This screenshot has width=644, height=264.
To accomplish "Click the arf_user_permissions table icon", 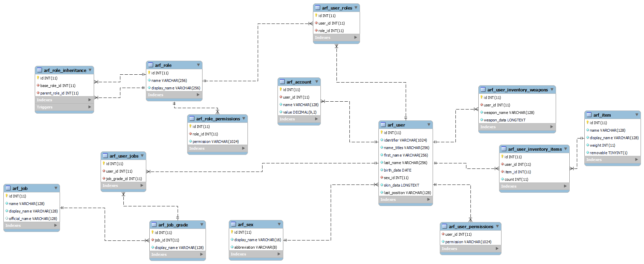I will point(445,226).
